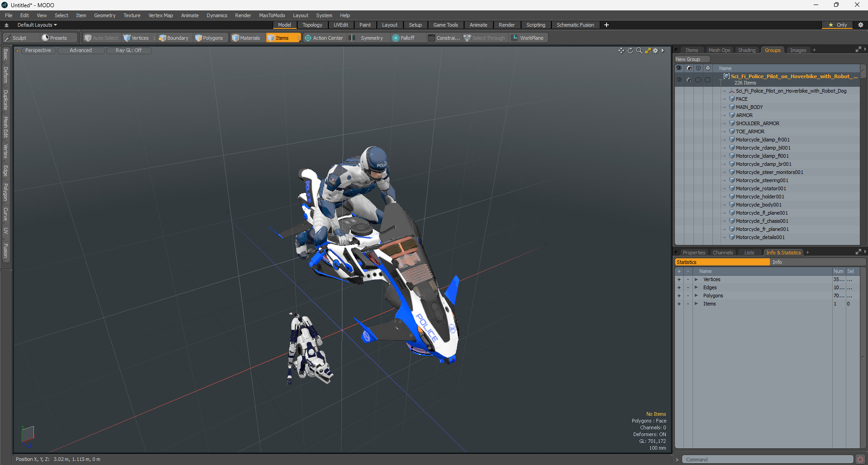This screenshot has height=465, width=868.
Task: Select the Motorcycle_body001 item
Action: click(759, 205)
